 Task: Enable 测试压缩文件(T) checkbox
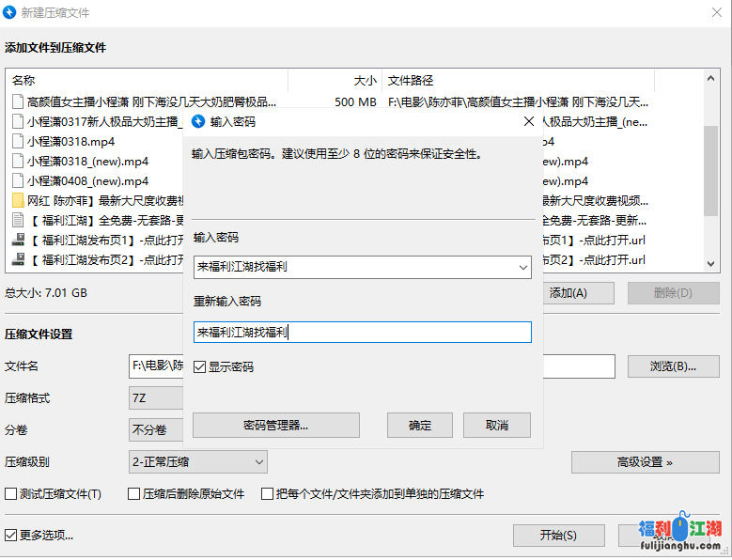pyautogui.click(x=11, y=493)
